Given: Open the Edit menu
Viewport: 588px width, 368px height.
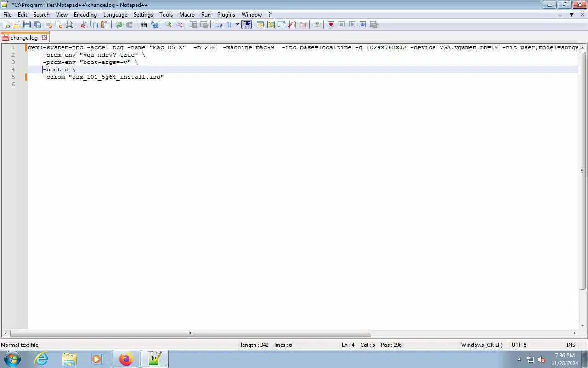Looking at the screenshot, I should point(23,15).
